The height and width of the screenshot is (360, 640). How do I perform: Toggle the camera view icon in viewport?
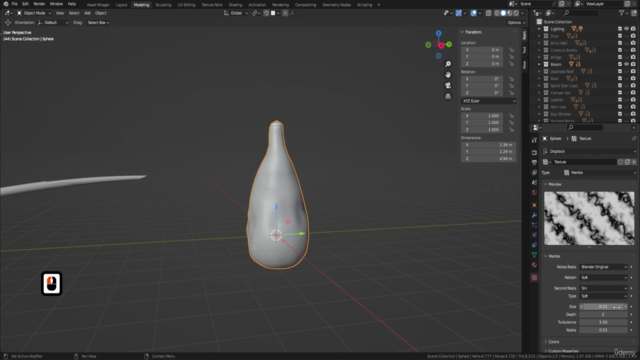(448, 85)
